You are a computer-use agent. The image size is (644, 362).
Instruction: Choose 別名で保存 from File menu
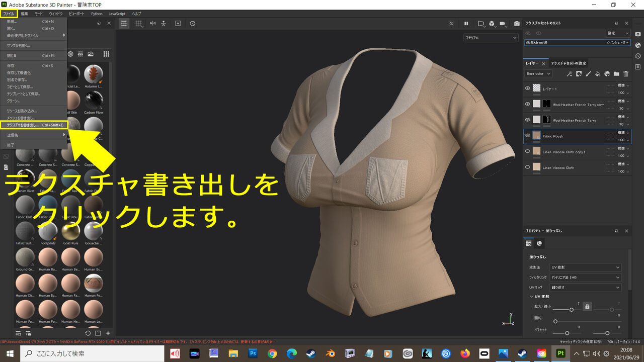point(34,80)
